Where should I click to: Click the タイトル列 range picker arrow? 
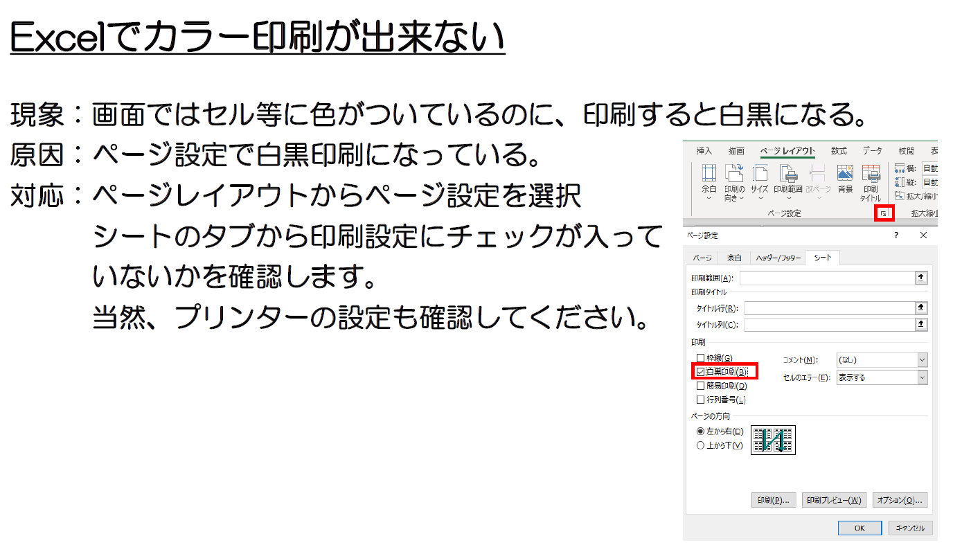click(921, 324)
